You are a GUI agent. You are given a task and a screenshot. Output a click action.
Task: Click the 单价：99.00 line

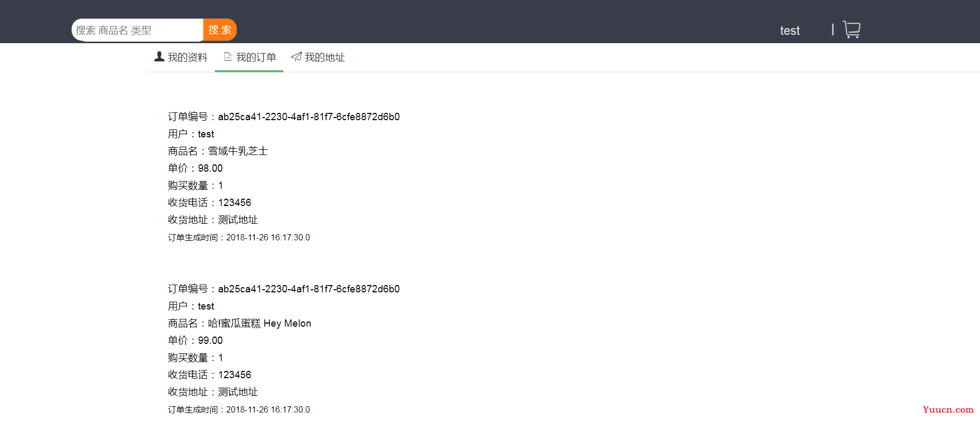click(x=195, y=340)
